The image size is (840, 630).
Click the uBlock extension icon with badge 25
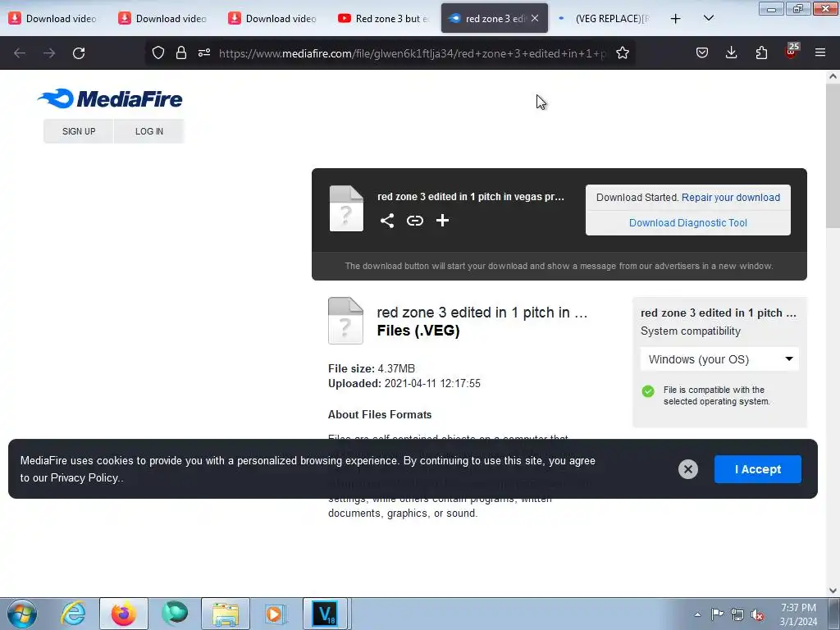[x=792, y=52]
